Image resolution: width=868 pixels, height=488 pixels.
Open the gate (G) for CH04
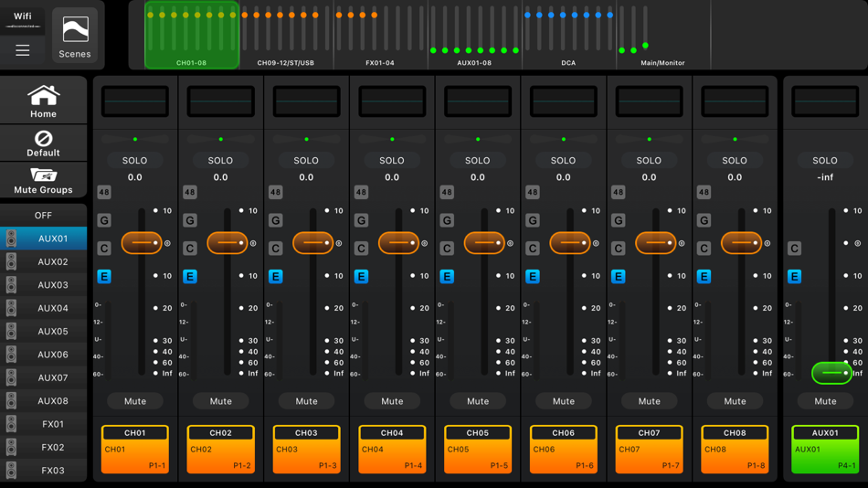[362, 220]
